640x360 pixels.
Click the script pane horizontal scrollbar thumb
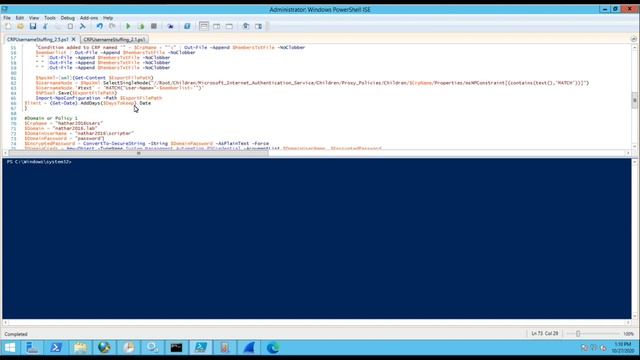point(138,153)
